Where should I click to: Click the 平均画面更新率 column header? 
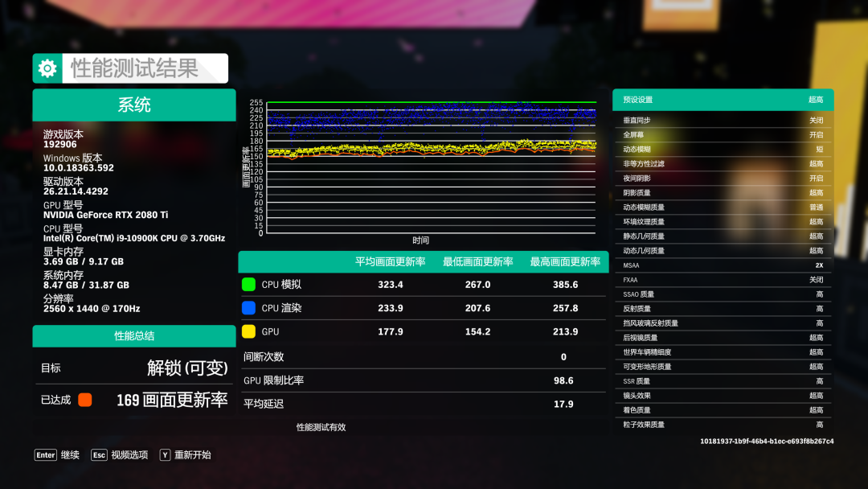tap(391, 262)
